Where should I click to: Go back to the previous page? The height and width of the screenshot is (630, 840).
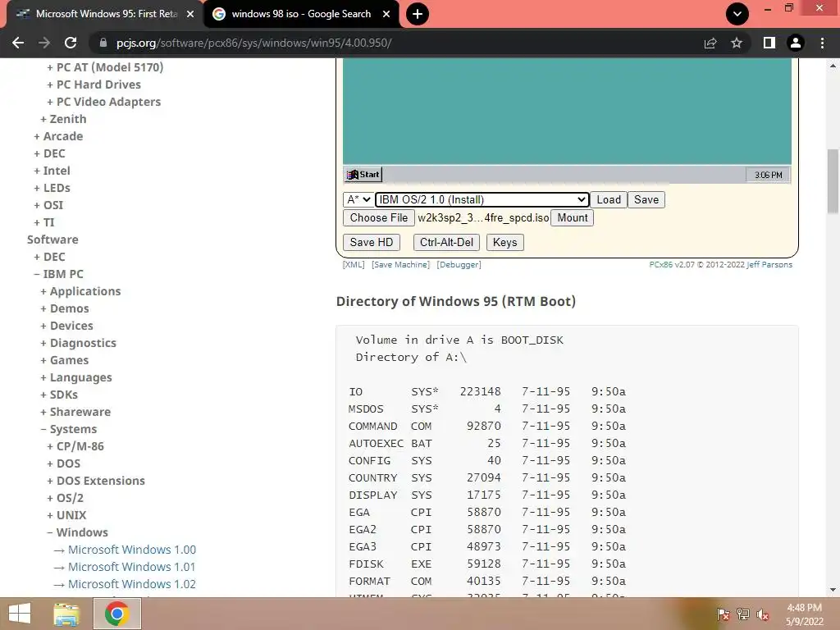[18, 43]
